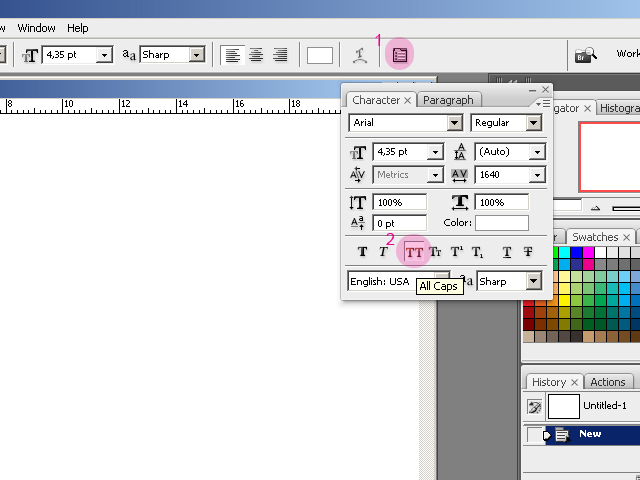The height and width of the screenshot is (480, 640).
Task: Apply Small Caps formatting
Action: point(435,253)
